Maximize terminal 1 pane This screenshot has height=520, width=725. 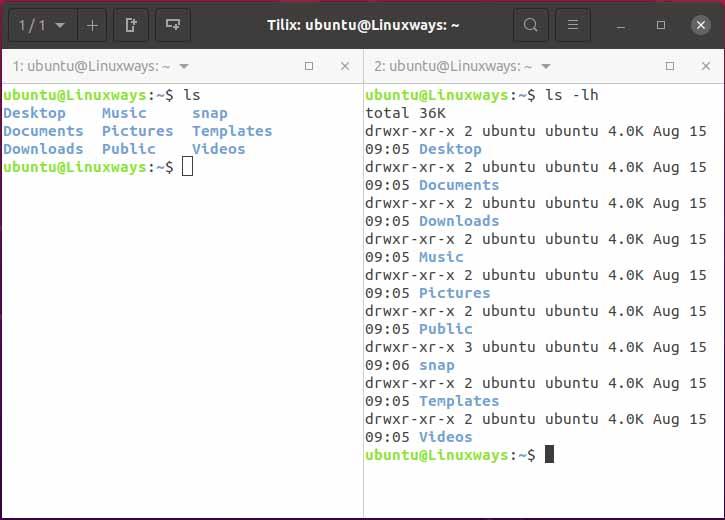309,66
